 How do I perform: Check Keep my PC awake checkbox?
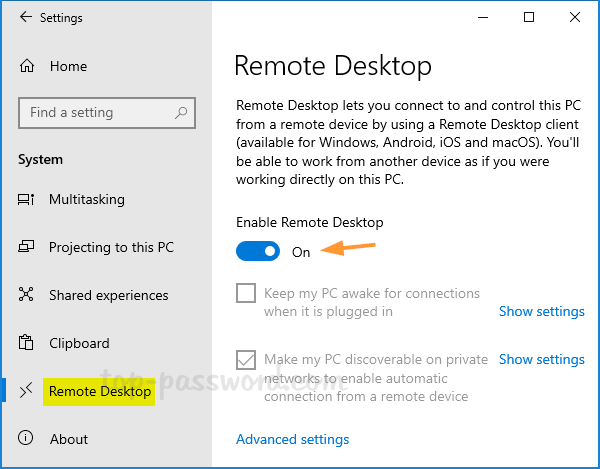click(x=246, y=294)
